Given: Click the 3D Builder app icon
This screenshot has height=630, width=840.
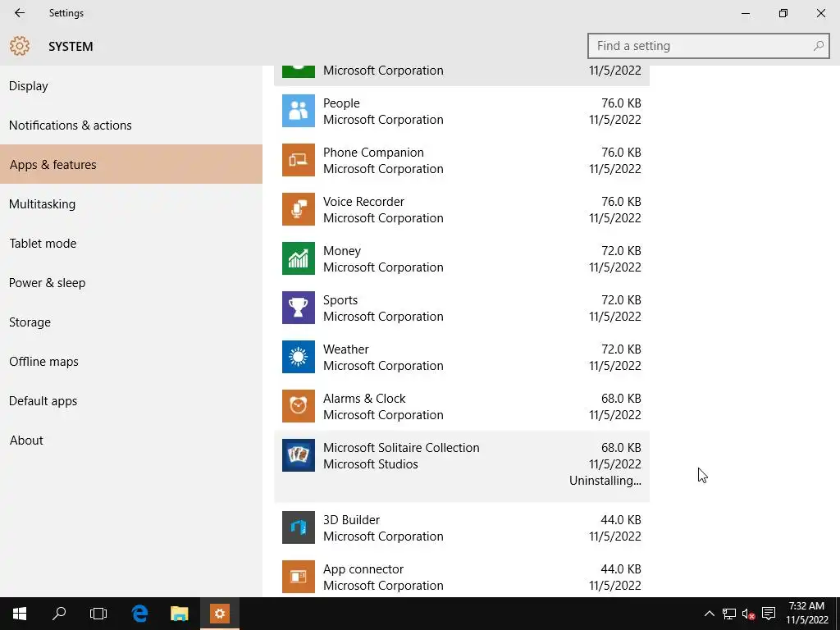Looking at the screenshot, I should [x=299, y=527].
